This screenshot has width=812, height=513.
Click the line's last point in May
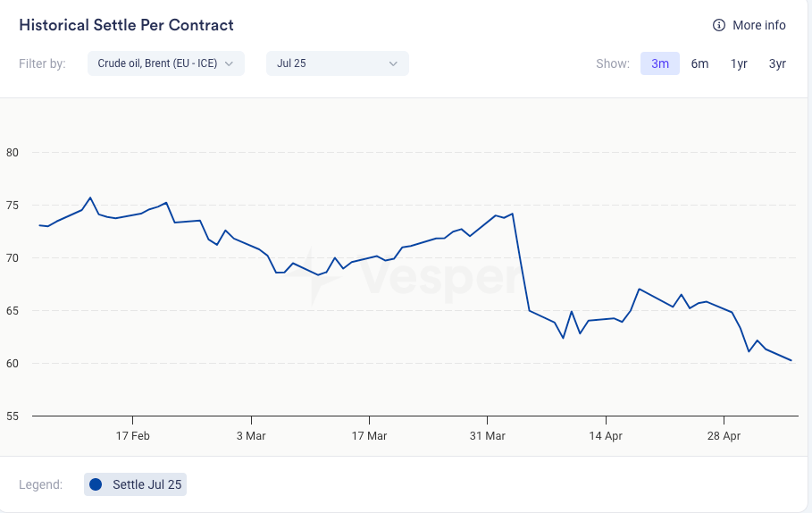click(791, 360)
